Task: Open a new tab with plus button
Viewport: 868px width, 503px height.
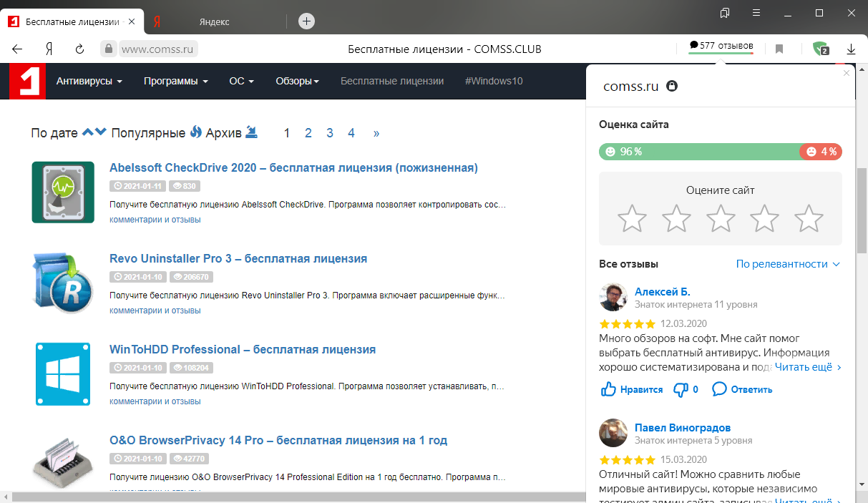Action: point(306,21)
